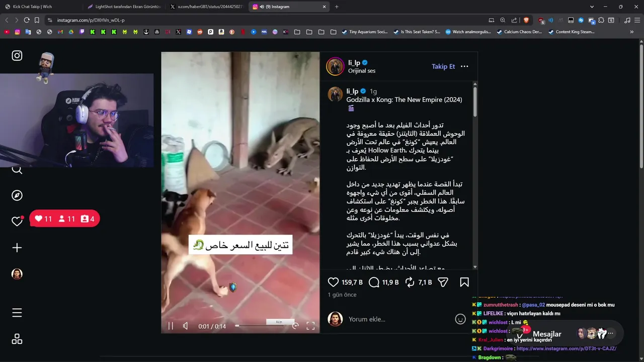Open the Instagram bookmark icon
The height and width of the screenshot is (362, 644).
pyautogui.click(x=17, y=32)
